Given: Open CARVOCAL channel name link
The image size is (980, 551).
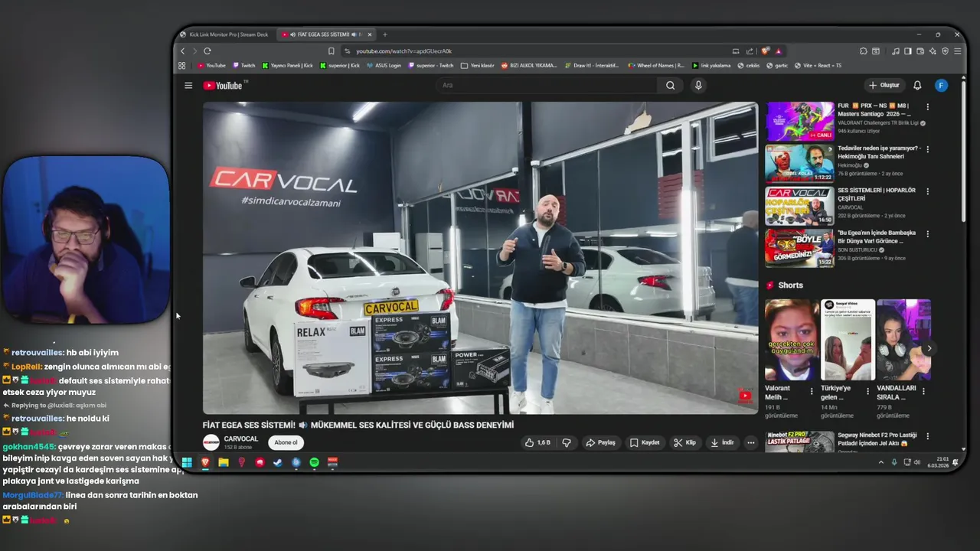Looking at the screenshot, I should pos(240,439).
